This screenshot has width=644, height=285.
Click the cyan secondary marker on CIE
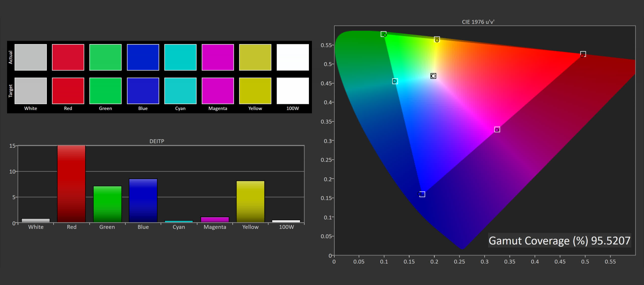395,81
